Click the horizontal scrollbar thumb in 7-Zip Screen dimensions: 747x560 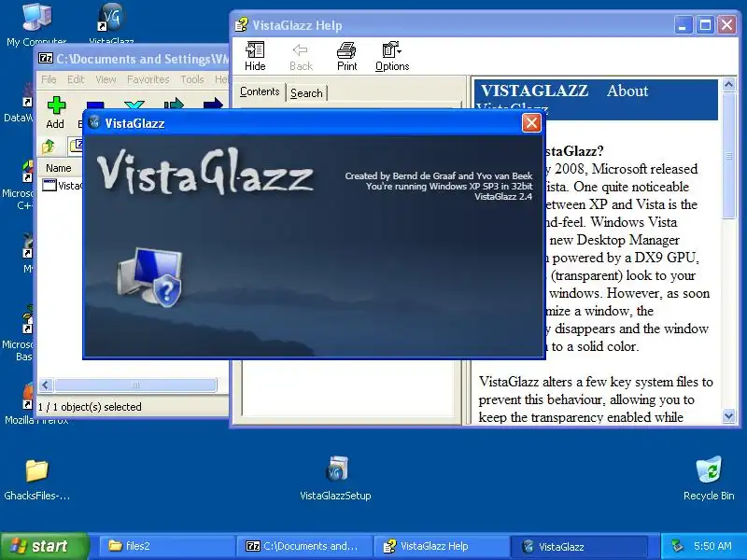click(135, 385)
